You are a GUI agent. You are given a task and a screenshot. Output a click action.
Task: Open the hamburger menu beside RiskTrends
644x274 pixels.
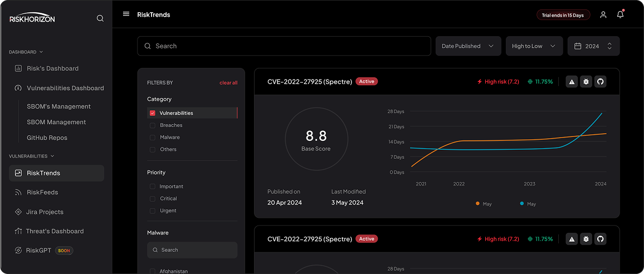126,14
